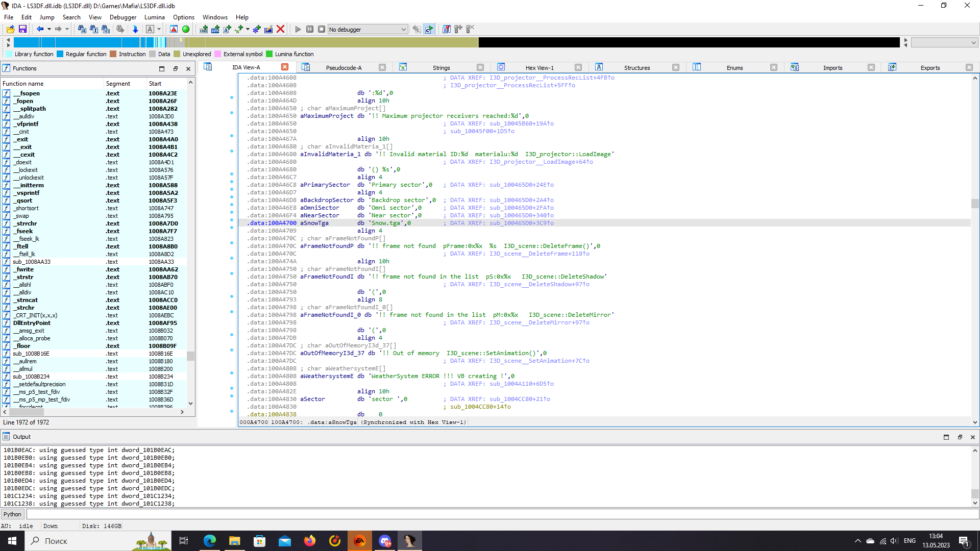The width and height of the screenshot is (980, 551).
Task: Click the Python console button
Action: tap(12, 514)
